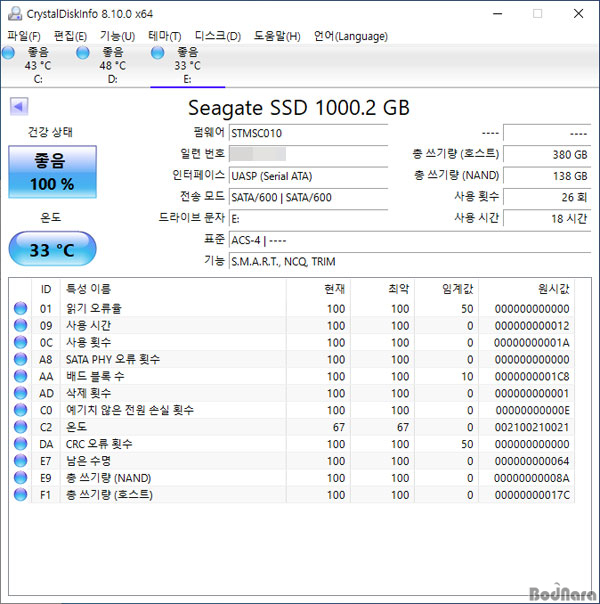Click host total writes value 380 GB
The width and height of the screenshot is (600, 604).
click(x=547, y=154)
